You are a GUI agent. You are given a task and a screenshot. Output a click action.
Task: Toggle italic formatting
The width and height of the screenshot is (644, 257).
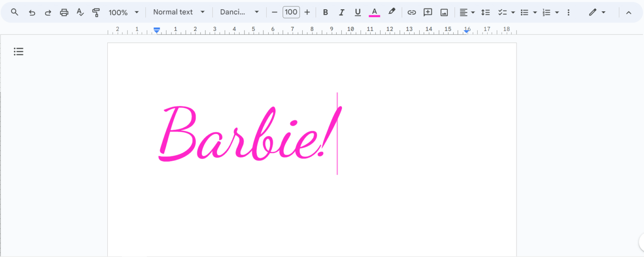point(341,12)
